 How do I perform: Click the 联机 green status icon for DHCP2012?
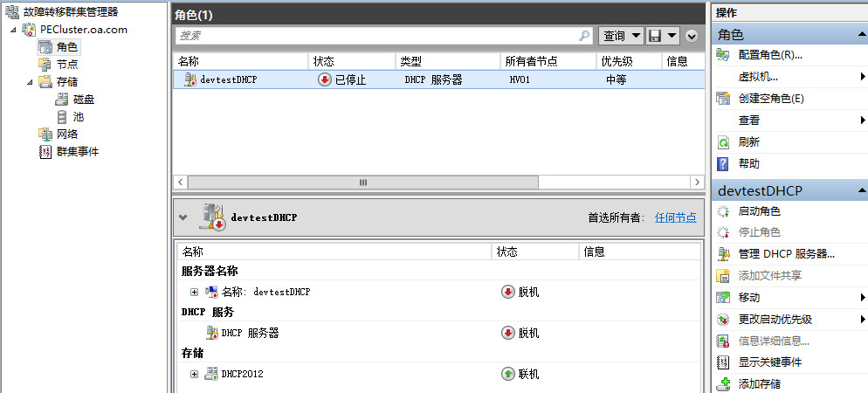(x=507, y=374)
